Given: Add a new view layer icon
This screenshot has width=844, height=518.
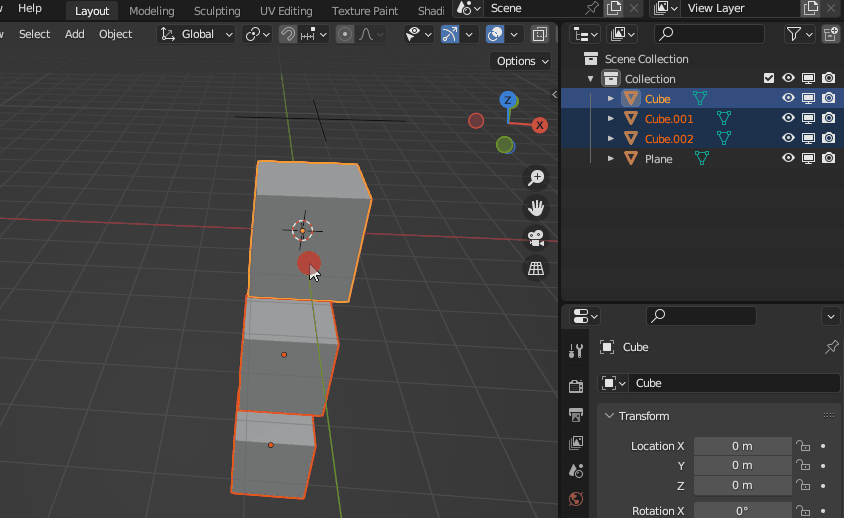Looking at the screenshot, I should pyautogui.click(x=811, y=8).
